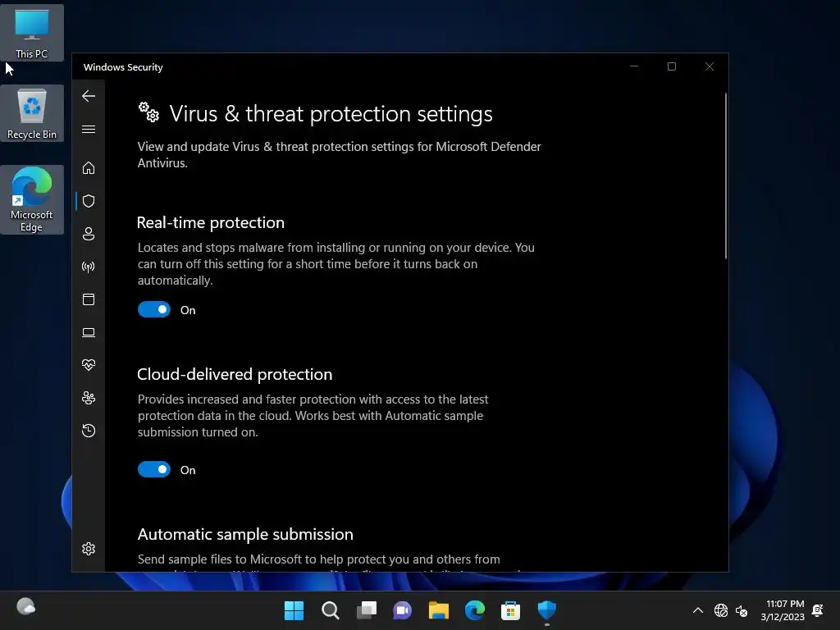
Task: Open Account protection in sidebar
Action: coord(89,234)
